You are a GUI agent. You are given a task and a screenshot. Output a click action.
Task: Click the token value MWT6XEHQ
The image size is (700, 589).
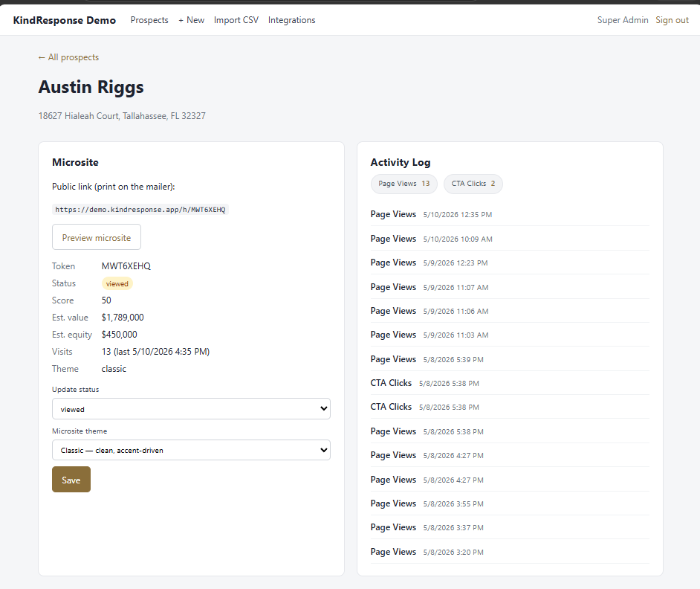tap(126, 266)
